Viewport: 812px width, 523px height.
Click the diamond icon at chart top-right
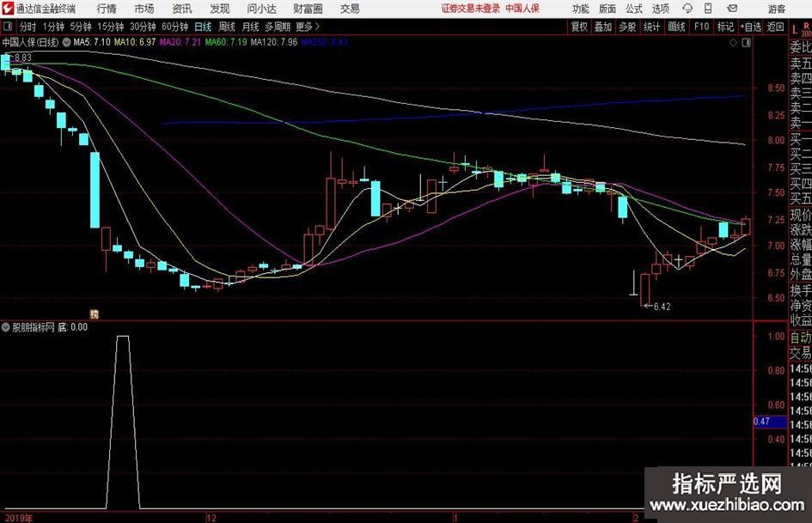(x=733, y=43)
